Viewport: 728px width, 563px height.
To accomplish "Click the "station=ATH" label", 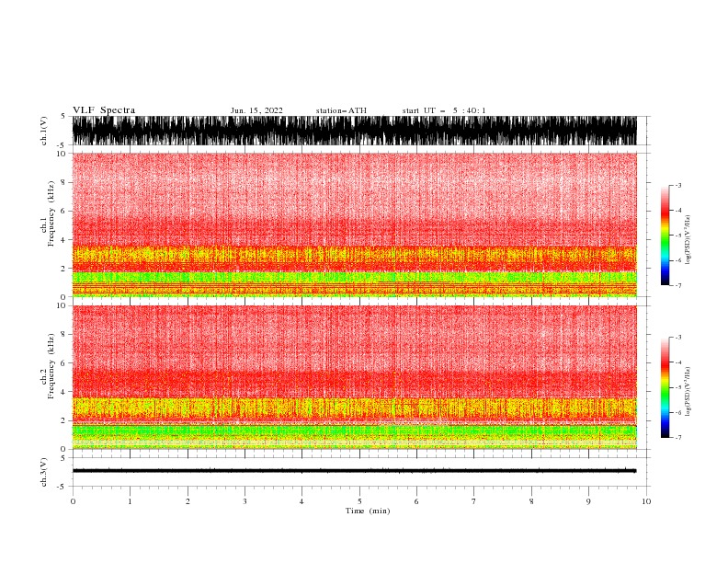I will pos(341,110).
